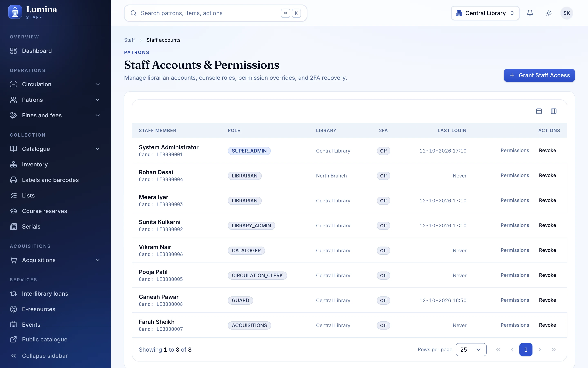The width and height of the screenshot is (588, 368).
Task: Open the notifications bell
Action: tap(530, 13)
